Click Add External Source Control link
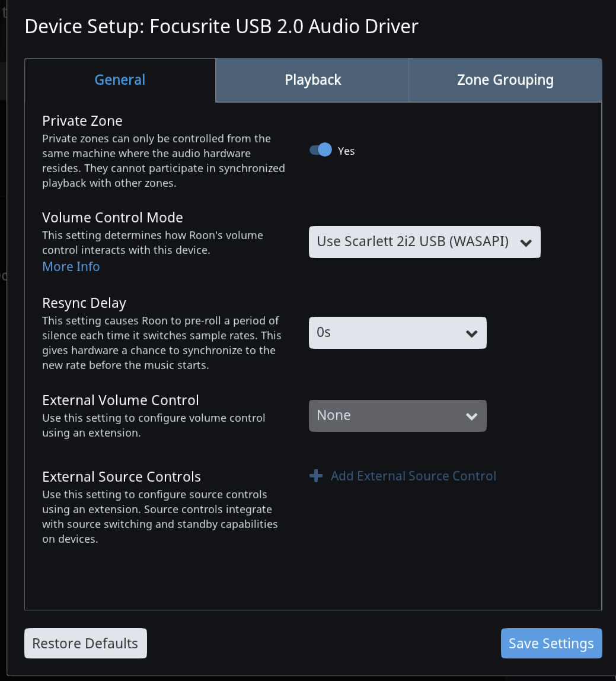Image resolution: width=616 pixels, height=681 pixels. click(413, 476)
